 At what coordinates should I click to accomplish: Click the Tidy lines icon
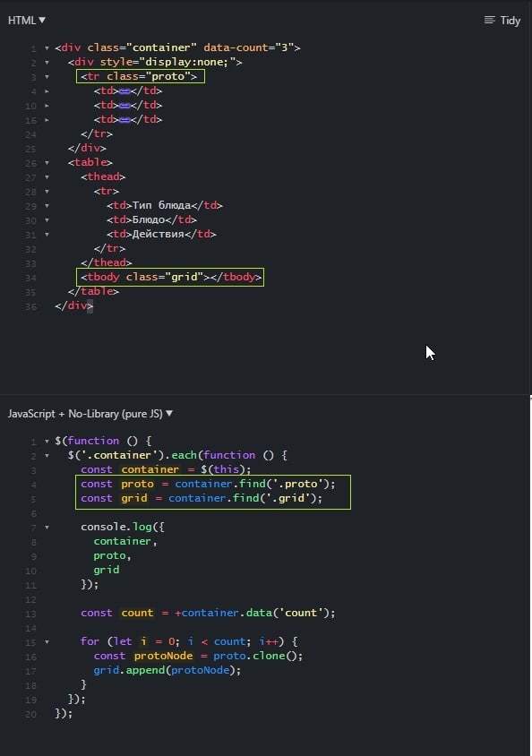pyautogui.click(x=490, y=20)
